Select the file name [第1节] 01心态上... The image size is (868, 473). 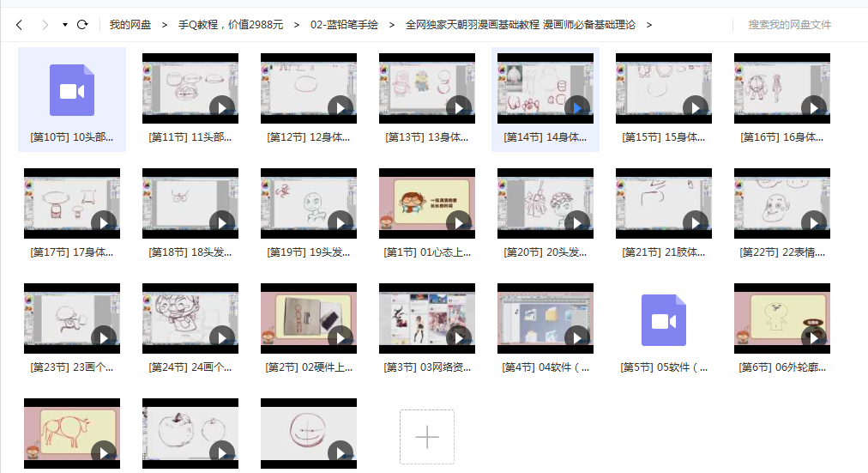pyautogui.click(x=427, y=252)
